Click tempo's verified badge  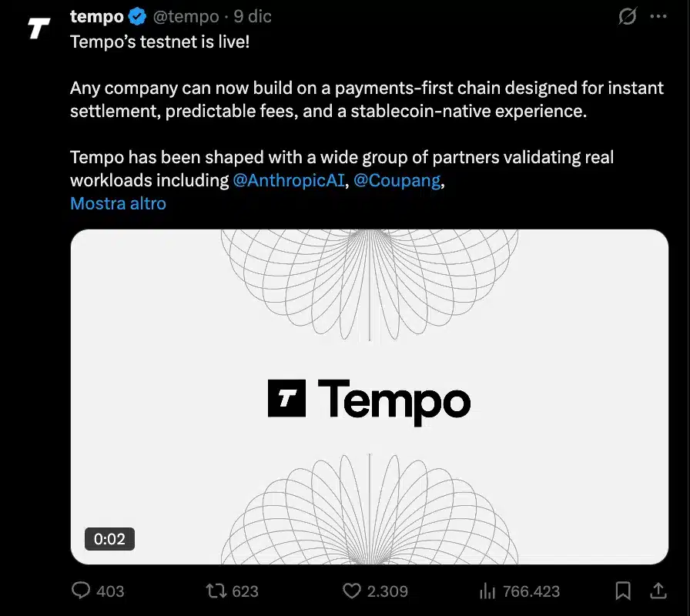point(136,15)
